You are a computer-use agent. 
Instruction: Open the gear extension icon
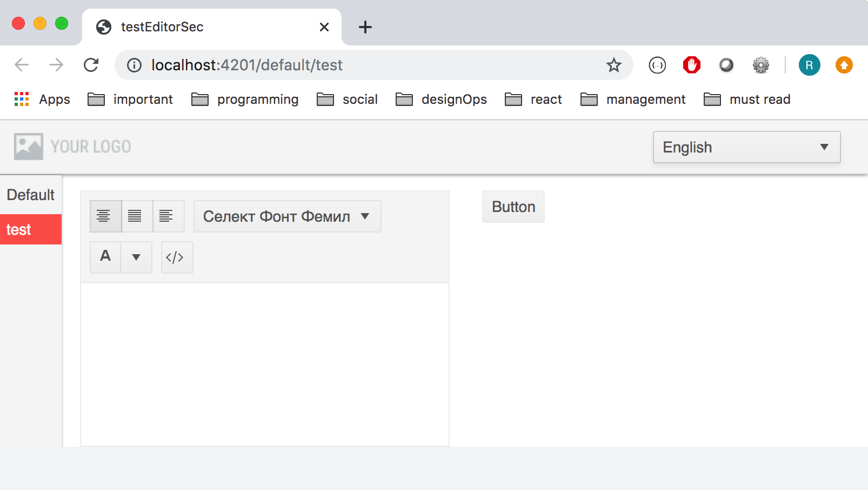point(761,65)
